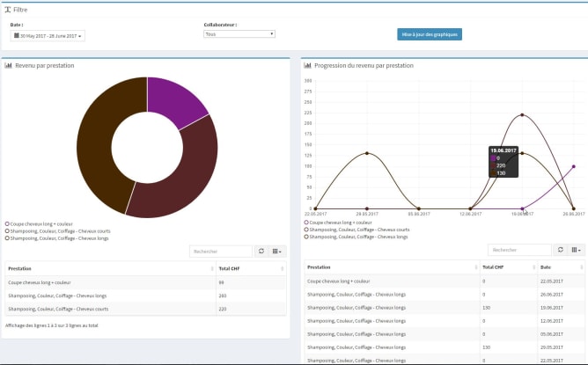
Task: Click right table row dated 29.05.2017
Action: pos(445,347)
